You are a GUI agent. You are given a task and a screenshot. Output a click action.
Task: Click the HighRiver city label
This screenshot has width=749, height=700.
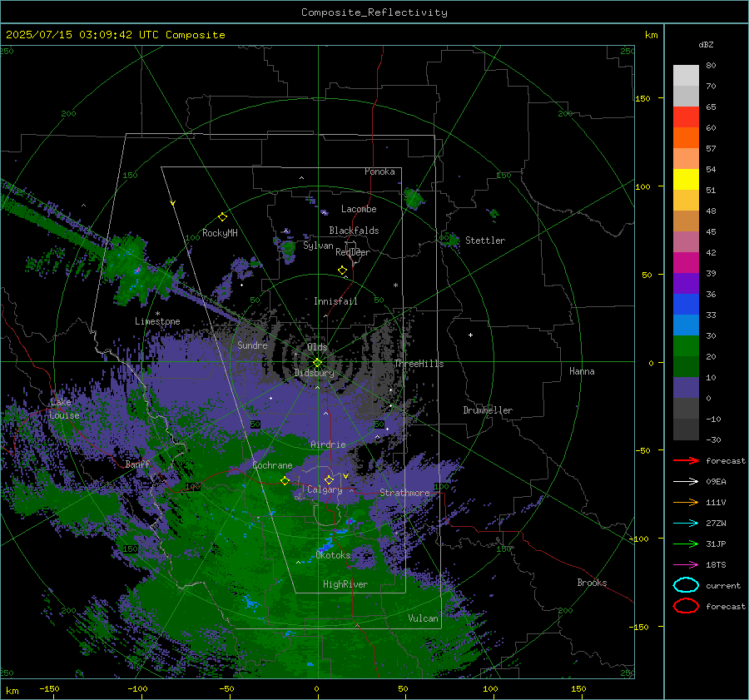pyautogui.click(x=345, y=584)
